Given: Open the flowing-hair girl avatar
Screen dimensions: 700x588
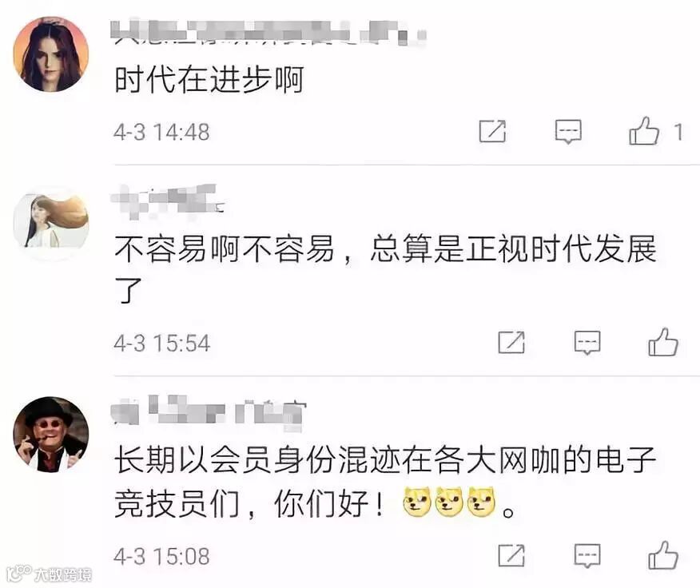Looking at the screenshot, I should point(51,222).
